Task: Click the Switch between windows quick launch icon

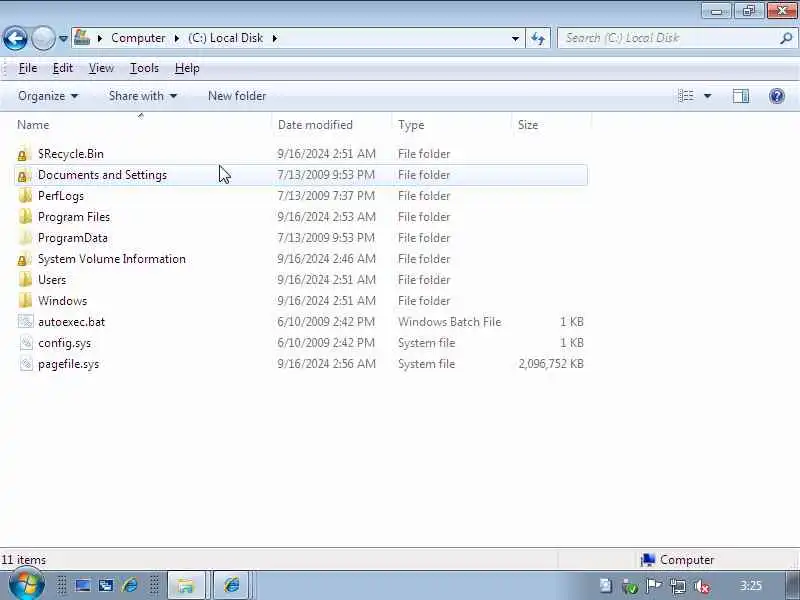Action: pyautogui.click(x=106, y=585)
